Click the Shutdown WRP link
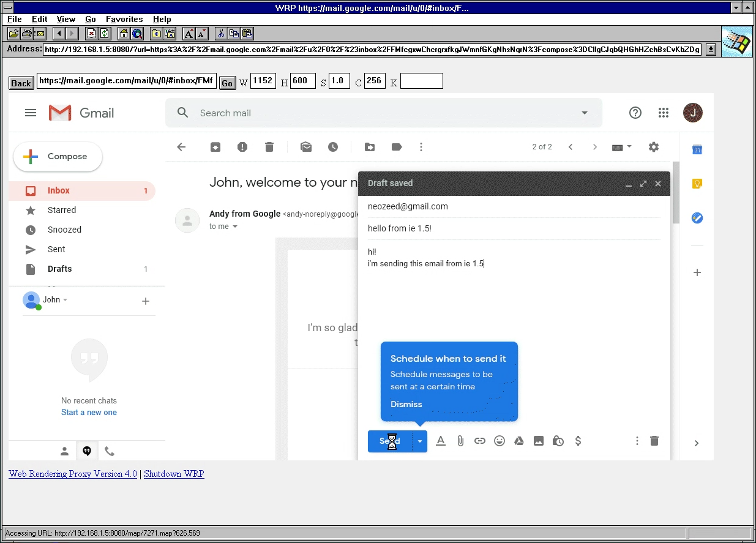The height and width of the screenshot is (543, 756). [x=174, y=474]
